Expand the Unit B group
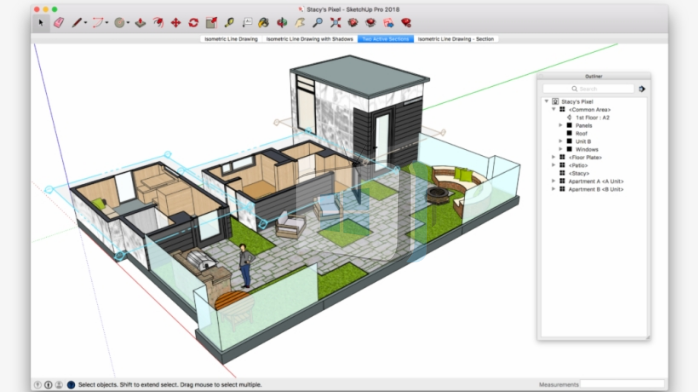Image resolution: width=698 pixels, height=392 pixels. [x=561, y=141]
